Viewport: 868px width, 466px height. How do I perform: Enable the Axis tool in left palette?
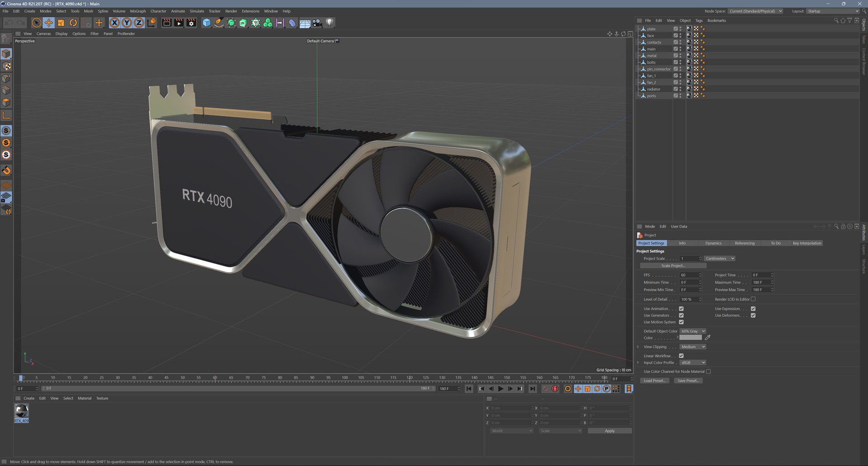point(6,115)
